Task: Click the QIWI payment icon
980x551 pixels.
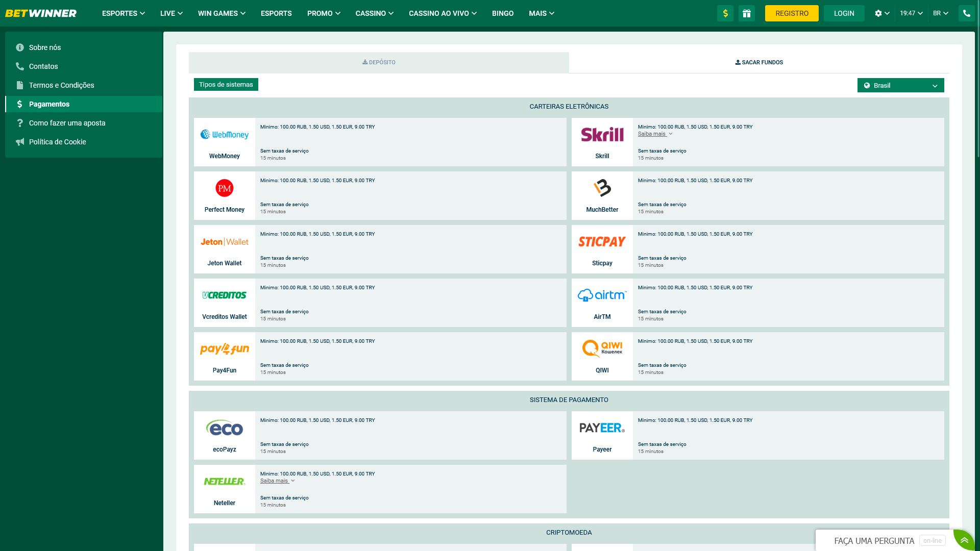Action: pyautogui.click(x=602, y=348)
